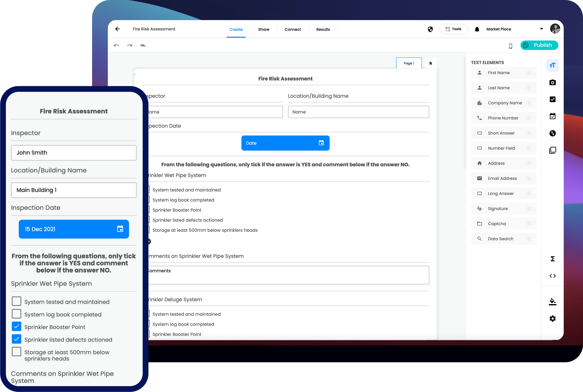
Task: Select Storage at least 500mm label in editor
Action: click(x=205, y=230)
